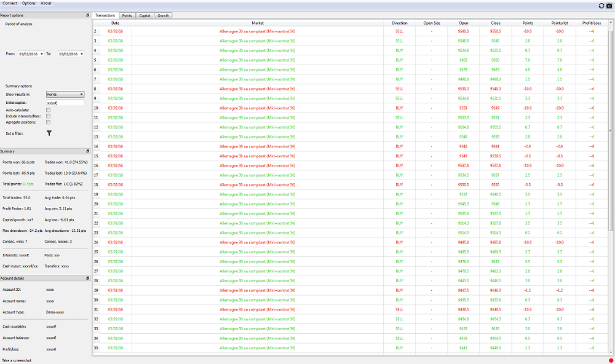Sort by the Direction column header
The height and width of the screenshot is (364, 615).
[399, 23]
